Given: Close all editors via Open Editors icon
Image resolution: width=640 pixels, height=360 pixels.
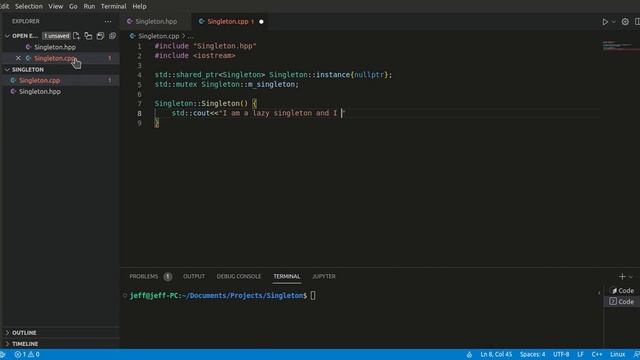Looking at the screenshot, I should (x=112, y=36).
